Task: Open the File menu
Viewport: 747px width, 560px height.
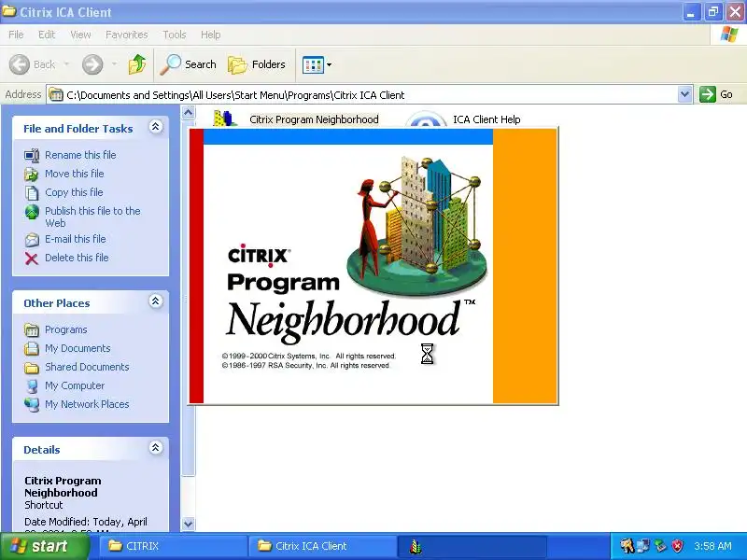Action: (16, 35)
